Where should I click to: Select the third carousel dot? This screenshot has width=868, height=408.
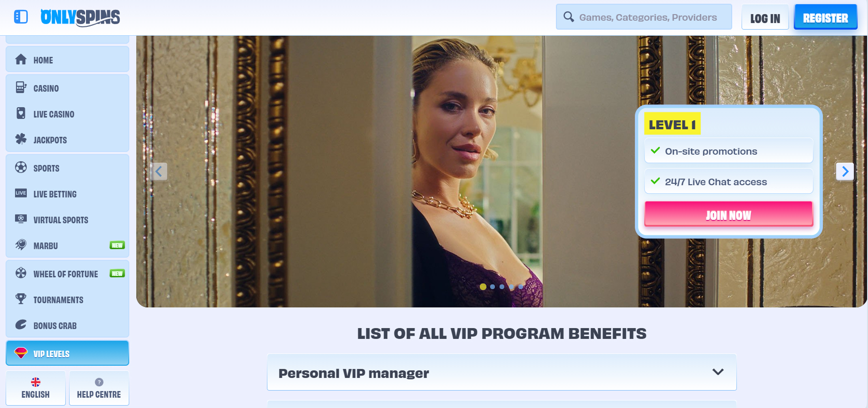(502, 287)
